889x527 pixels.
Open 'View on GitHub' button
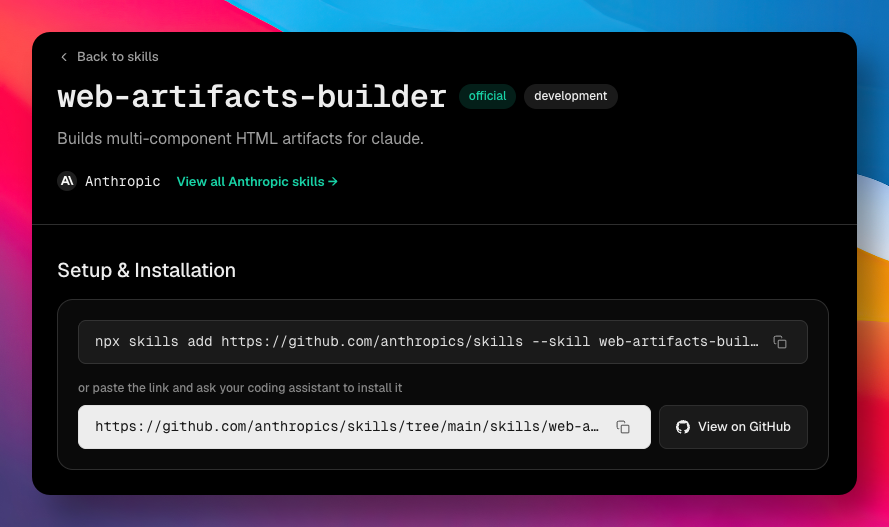[x=733, y=427]
